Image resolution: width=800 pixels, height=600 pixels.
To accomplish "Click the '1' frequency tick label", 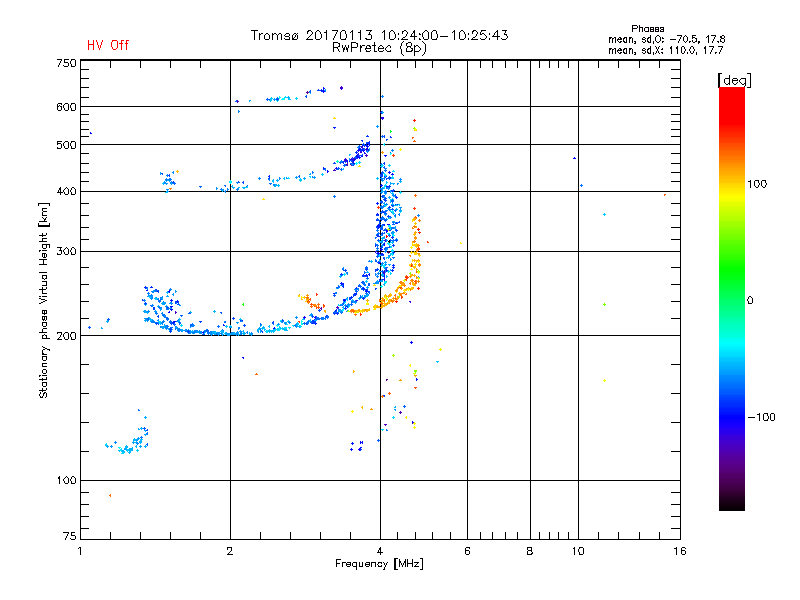I will [x=80, y=551].
